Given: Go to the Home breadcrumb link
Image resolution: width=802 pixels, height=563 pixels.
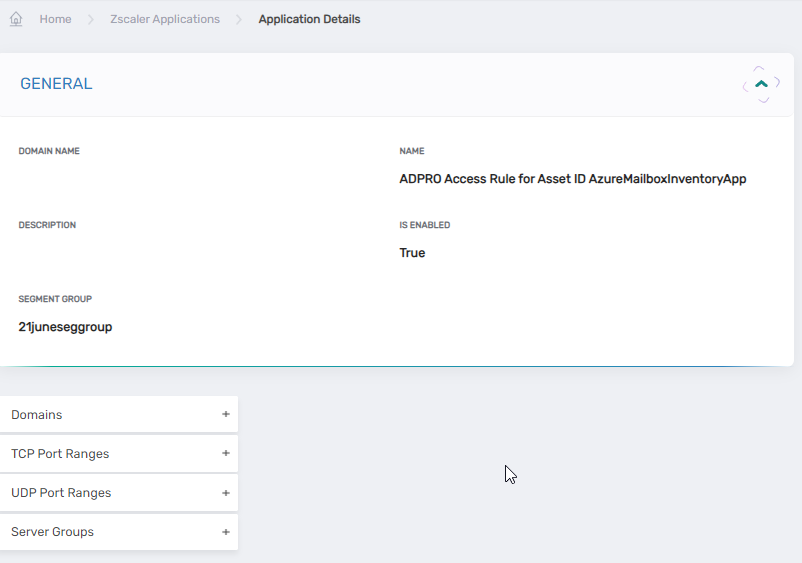Looking at the screenshot, I should point(55,19).
